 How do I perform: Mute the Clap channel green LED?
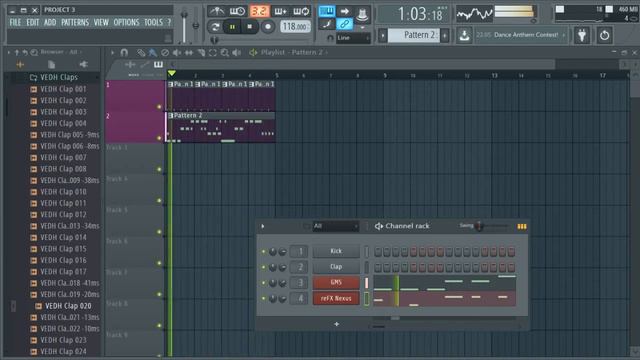click(263, 267)
